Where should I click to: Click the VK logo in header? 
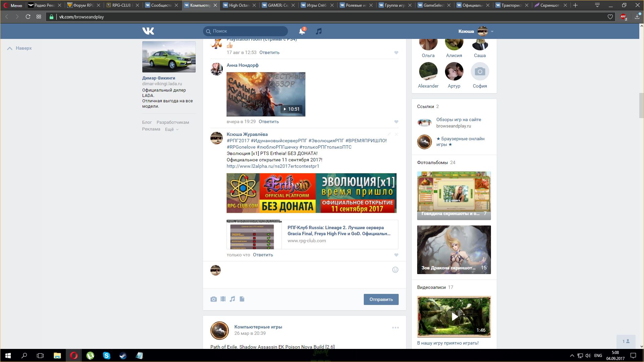coord(148,31)
